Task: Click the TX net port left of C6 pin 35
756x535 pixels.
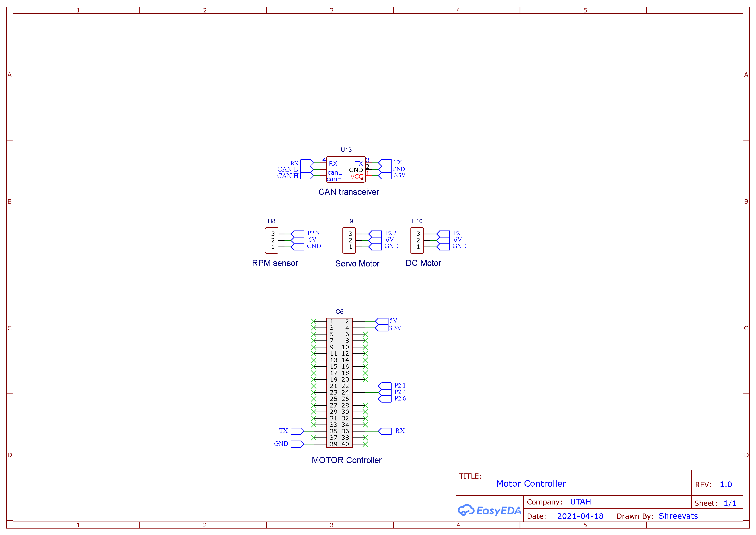Action: [x=297, y=431]
